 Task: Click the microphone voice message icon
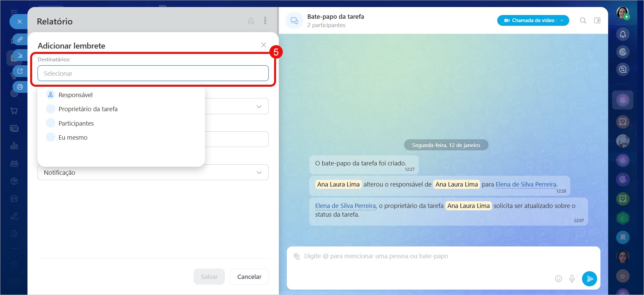pos(572,279)
